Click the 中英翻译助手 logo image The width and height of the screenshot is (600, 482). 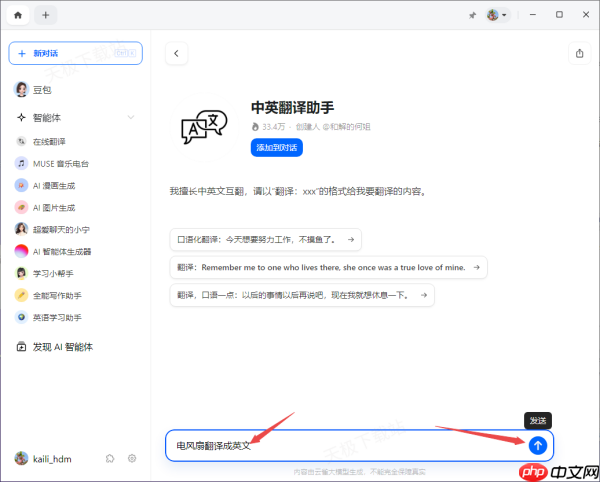point(204,127)
